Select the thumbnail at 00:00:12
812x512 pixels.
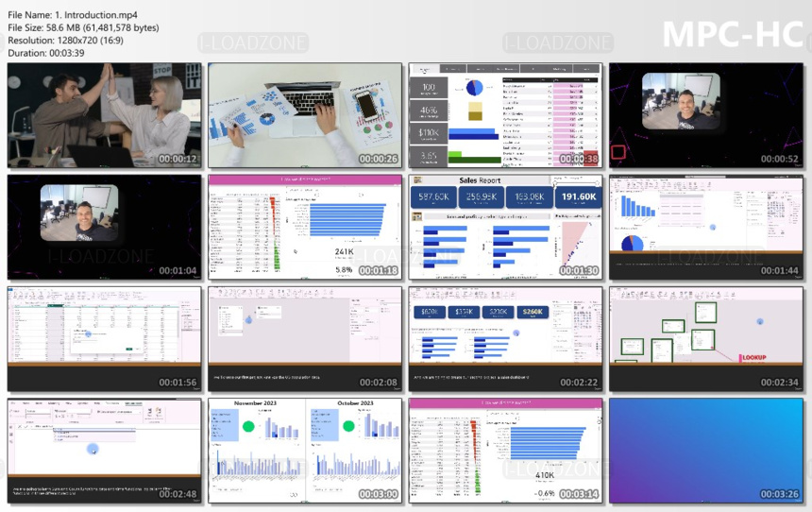[x=105, y=115]
